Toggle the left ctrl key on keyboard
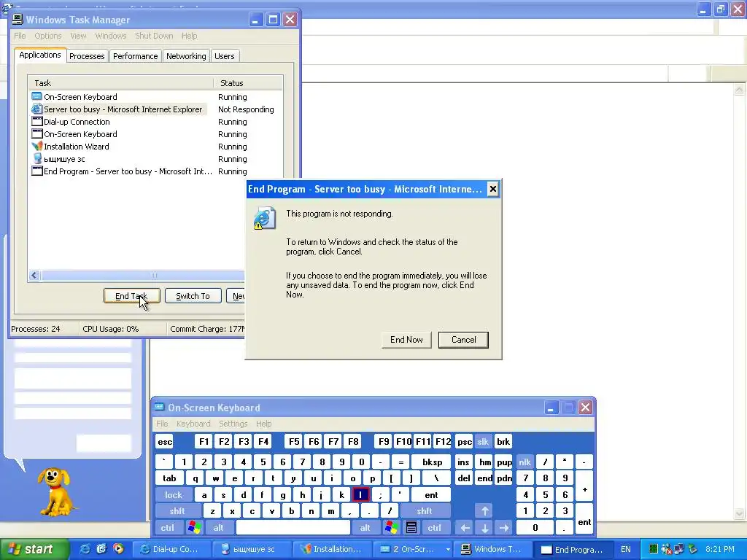The height and width of the screenshot is (560, 747). (x=167, y=527)
